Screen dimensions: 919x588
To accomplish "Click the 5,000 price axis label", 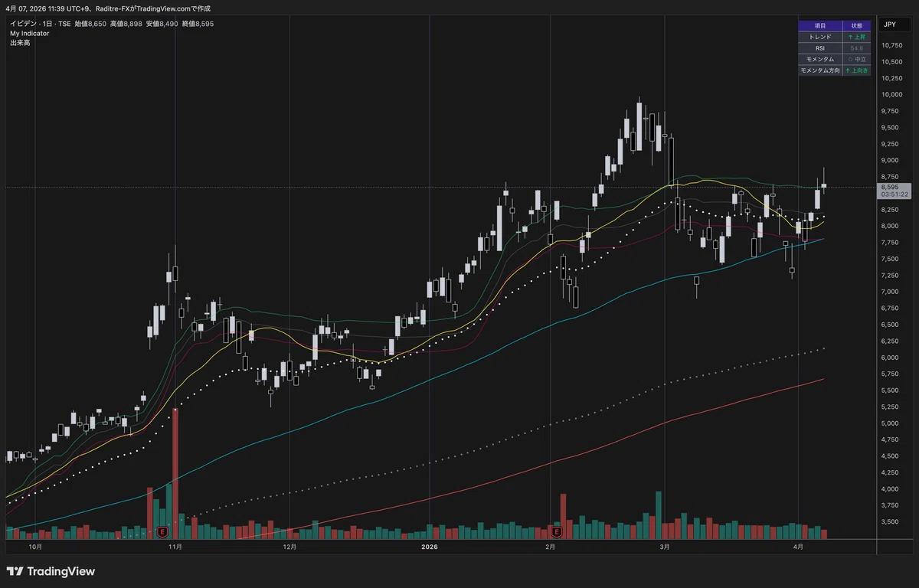I will (x=889, y=423).
